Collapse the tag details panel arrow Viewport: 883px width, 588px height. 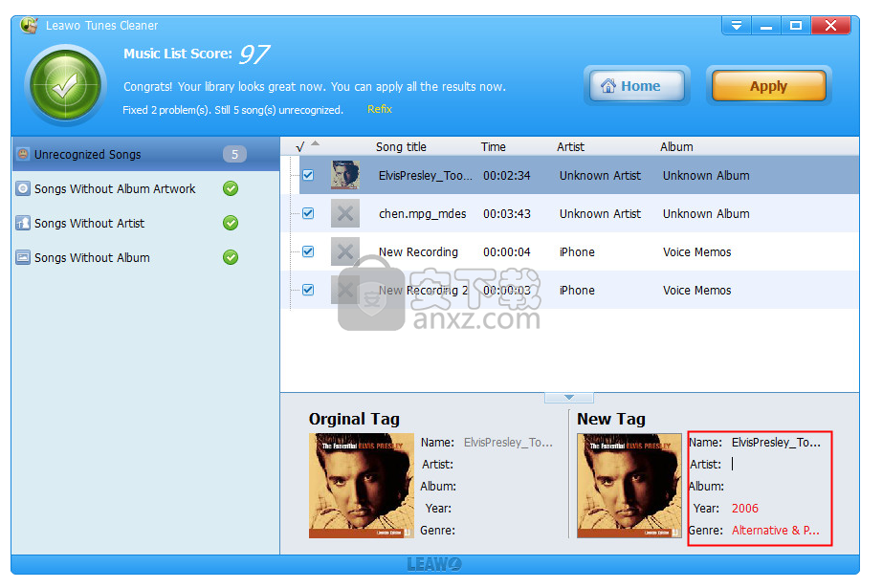click(569, 397)
